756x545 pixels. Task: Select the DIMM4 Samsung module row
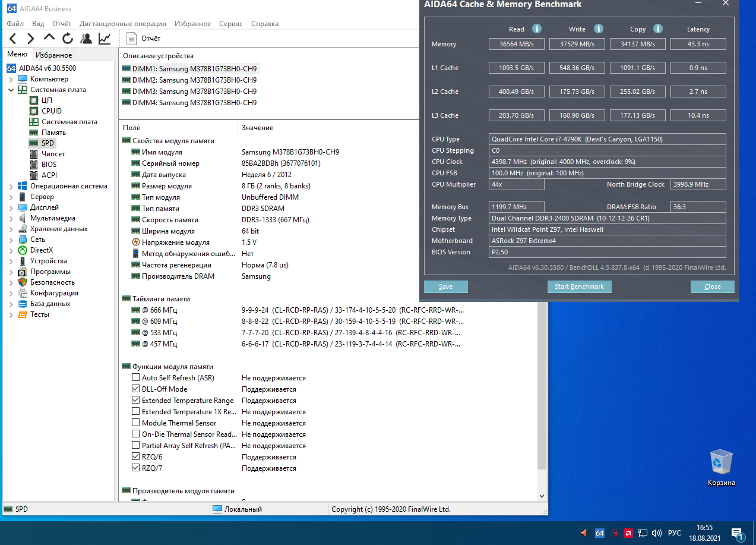189,103
